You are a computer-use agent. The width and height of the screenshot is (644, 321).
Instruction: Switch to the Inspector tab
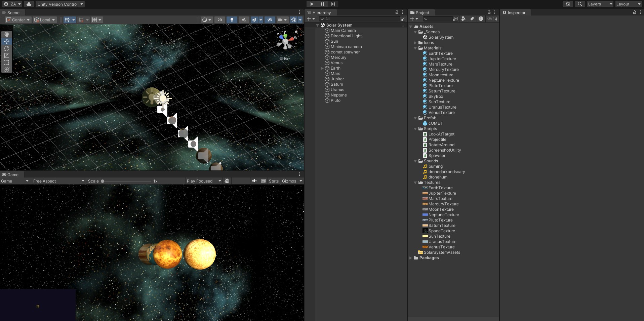(x=514, y=12)
